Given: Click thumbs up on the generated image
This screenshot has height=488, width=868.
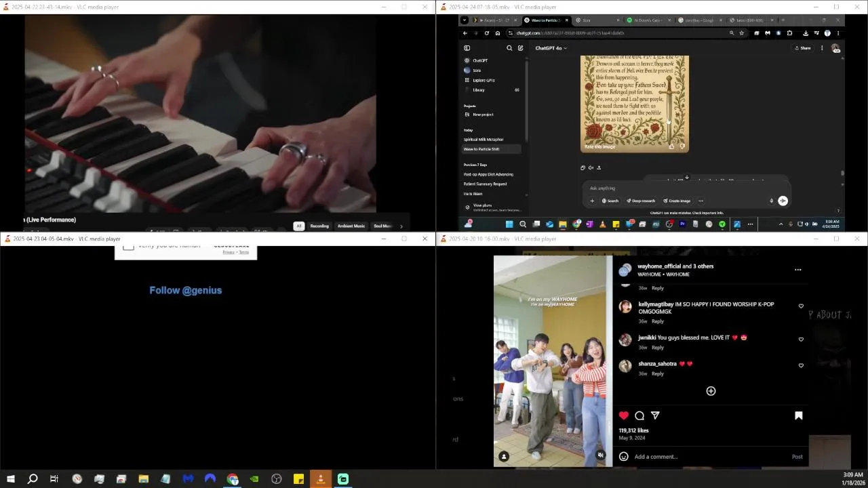Looking at the screenshot, I should (x=672, y=146).
